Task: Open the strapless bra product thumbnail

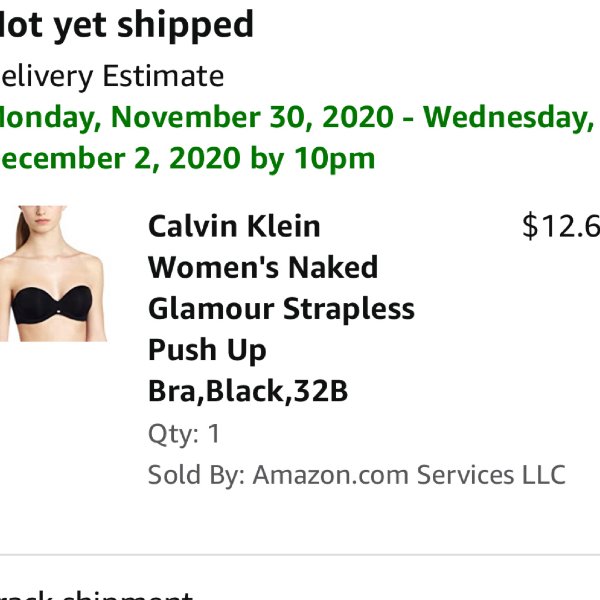Action: tap(53, 274)
